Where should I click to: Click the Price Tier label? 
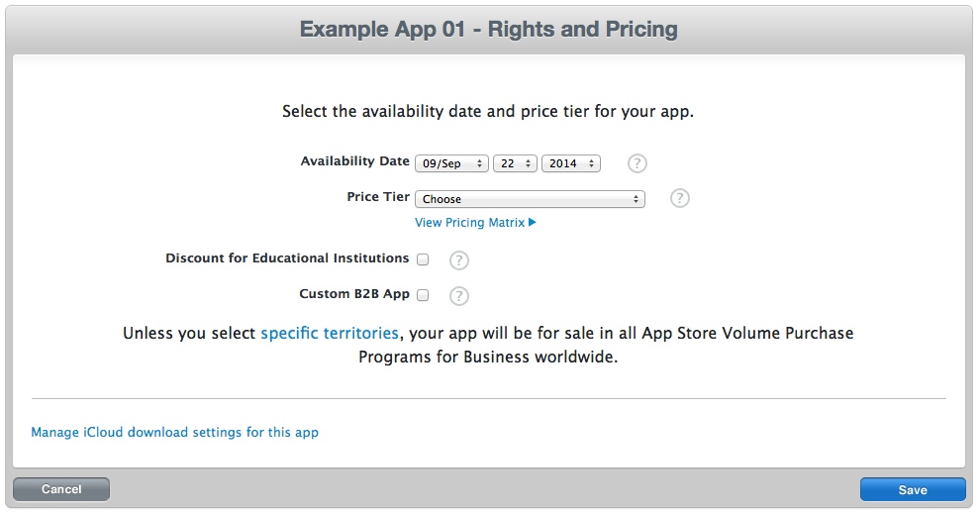pyautogui.click(x=377, y=197)
